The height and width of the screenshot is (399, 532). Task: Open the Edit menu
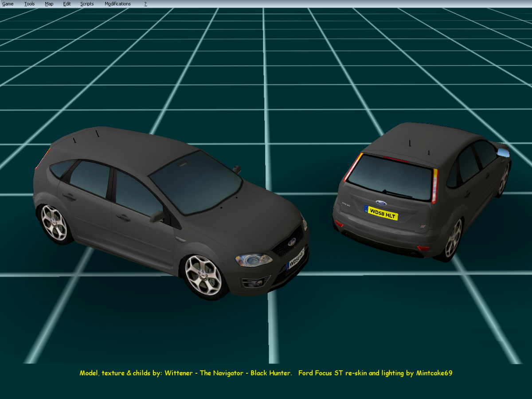[67, 4]
